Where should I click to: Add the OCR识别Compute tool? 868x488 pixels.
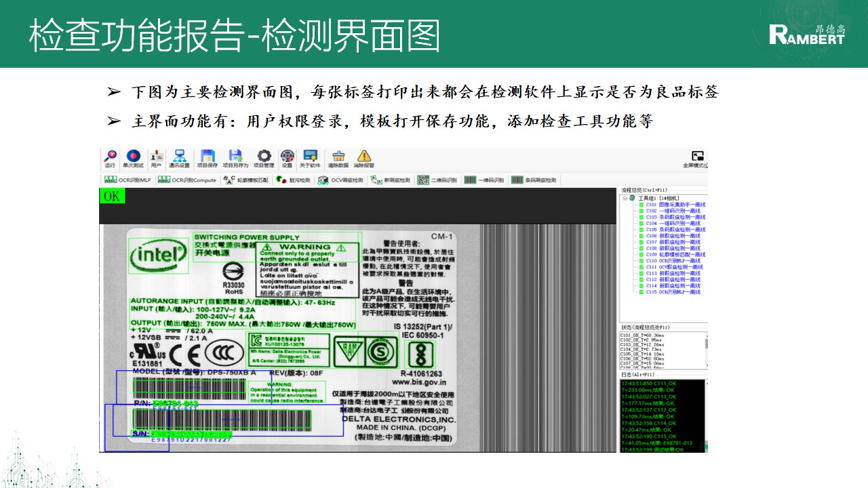186,180
